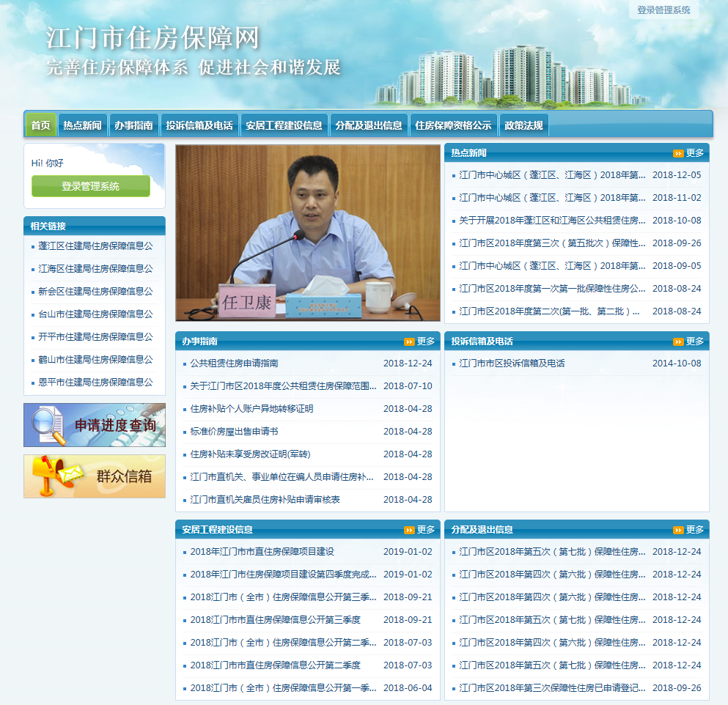Open 公共租赁住房申请指南 article

point(234,363)
